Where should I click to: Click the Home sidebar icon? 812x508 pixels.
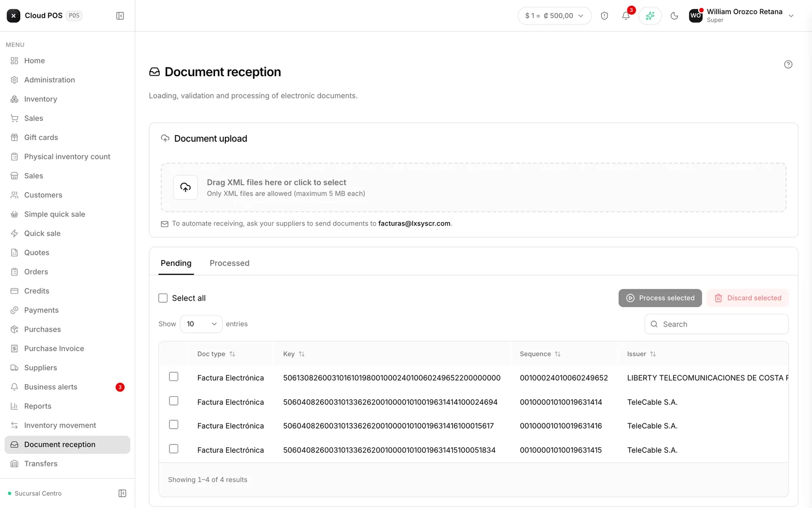(14, 60)
